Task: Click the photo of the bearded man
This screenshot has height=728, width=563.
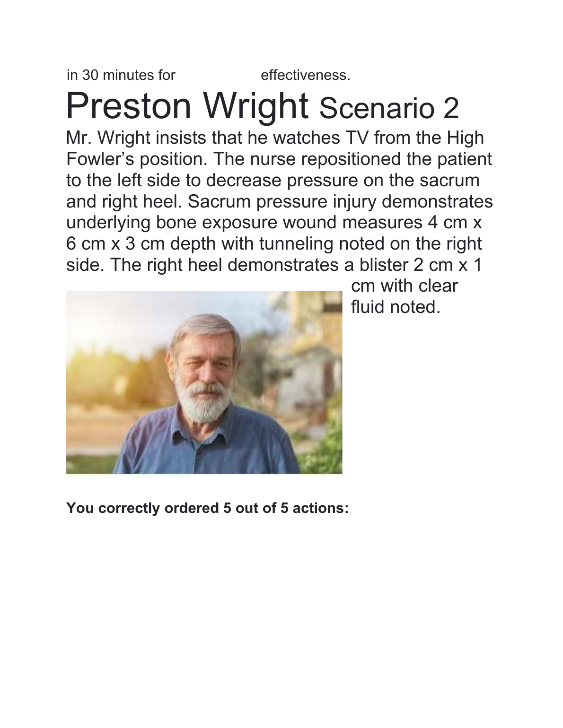Action: [204, 382]
